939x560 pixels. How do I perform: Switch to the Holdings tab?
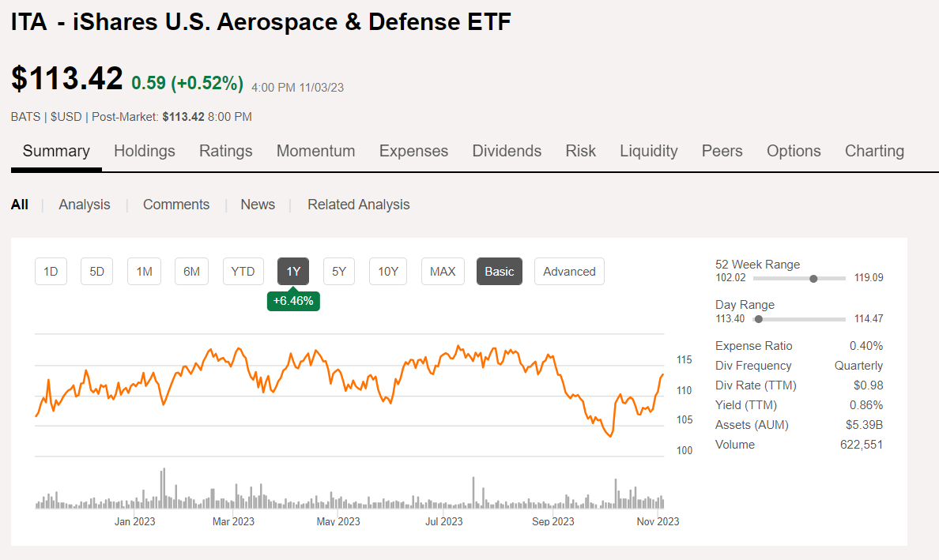tap(145, 151)
